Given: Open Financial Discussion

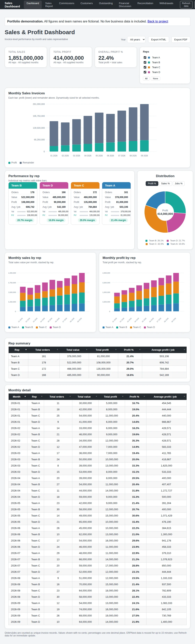Looking at the screenshot, I should 125,5.
